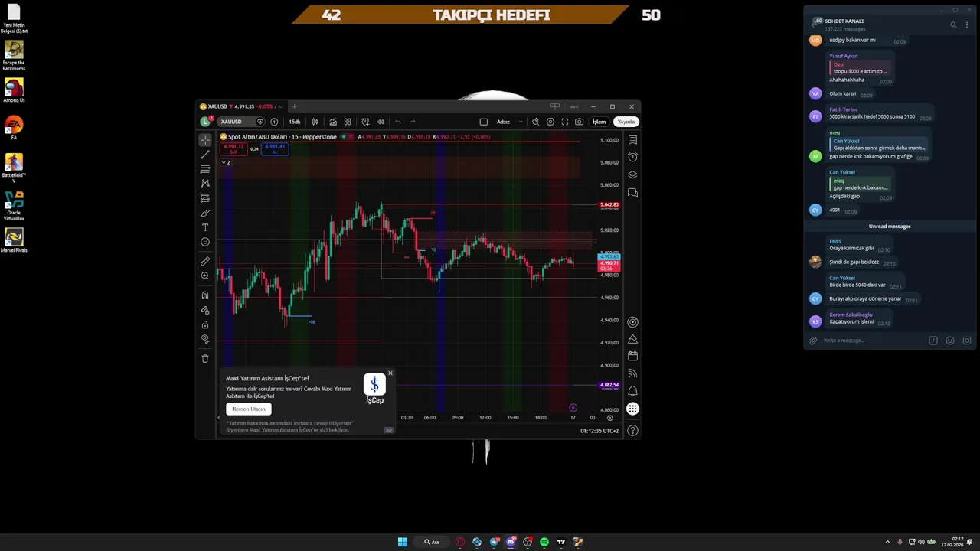Screen dimensions: 980x551
Task: Open the forecasting and measurement tools
Action: point(205,198)
